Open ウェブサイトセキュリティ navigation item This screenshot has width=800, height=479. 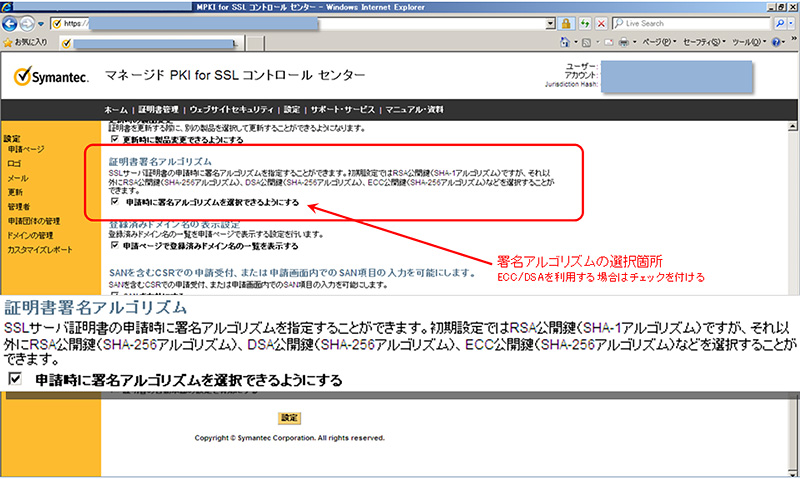pyautogui.click(x=231, y=110)
